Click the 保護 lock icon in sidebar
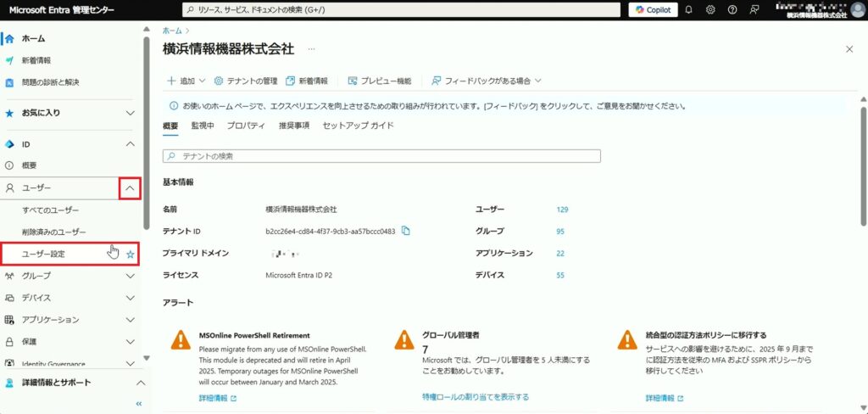 [x=8, y=342]
